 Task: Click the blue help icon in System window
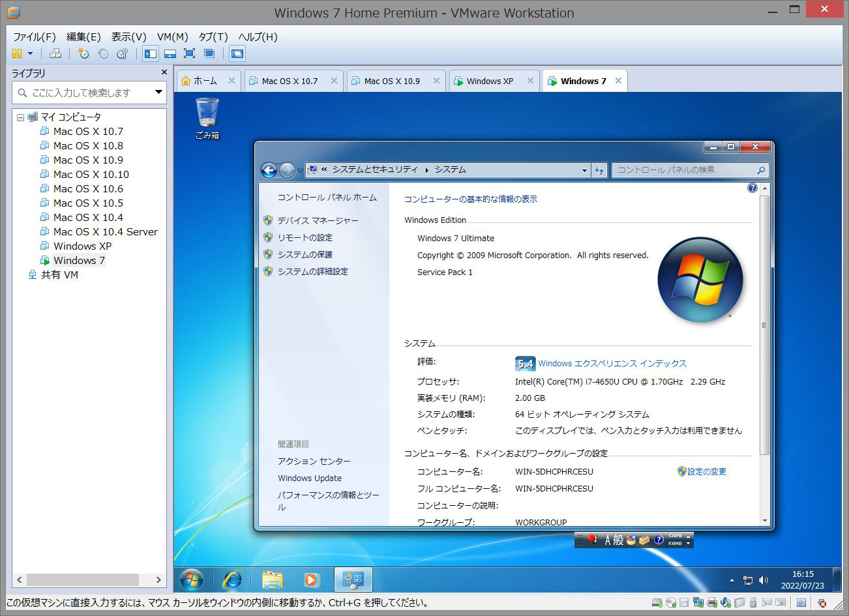click(x=752, y=188)
